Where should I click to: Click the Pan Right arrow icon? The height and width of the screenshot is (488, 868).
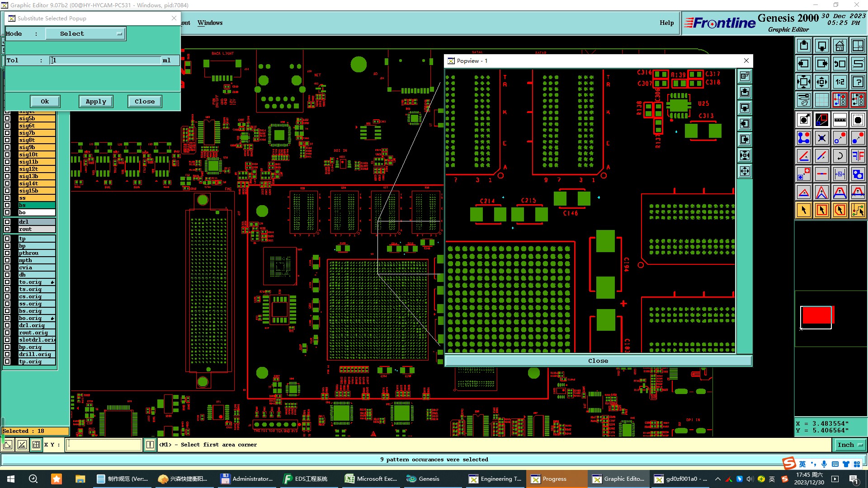822,64
